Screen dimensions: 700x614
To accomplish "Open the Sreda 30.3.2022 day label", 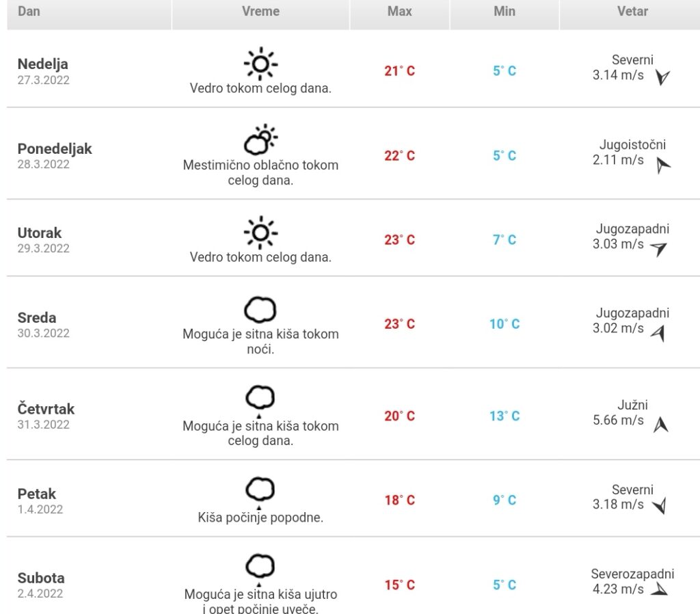I will click(x=43, y=325).
